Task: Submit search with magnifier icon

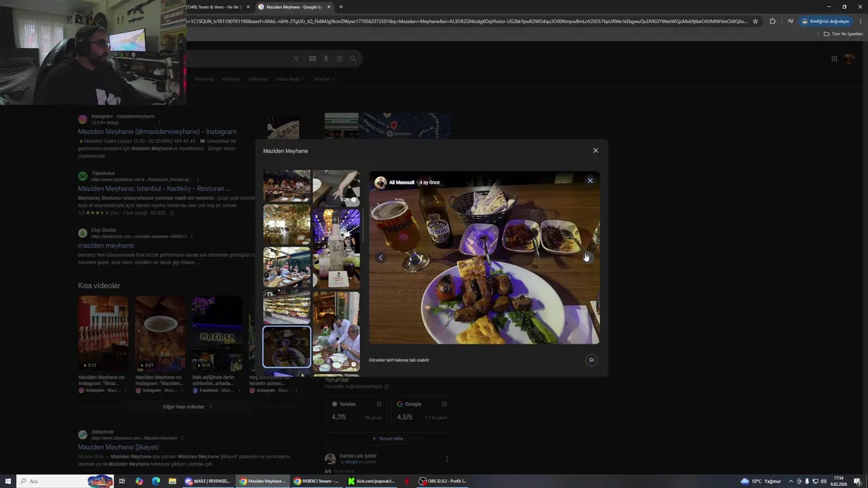Action: (x=353, y=59)
